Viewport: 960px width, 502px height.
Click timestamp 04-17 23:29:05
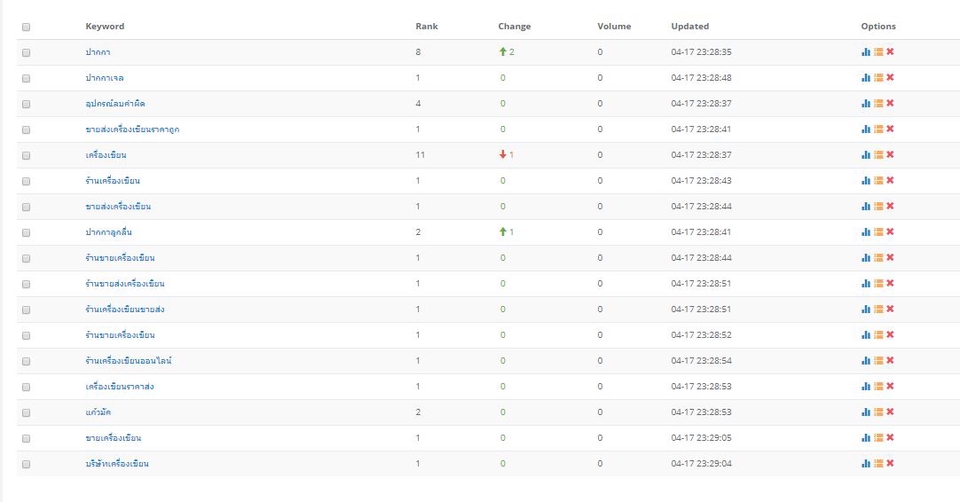click(x=701, y=438)
